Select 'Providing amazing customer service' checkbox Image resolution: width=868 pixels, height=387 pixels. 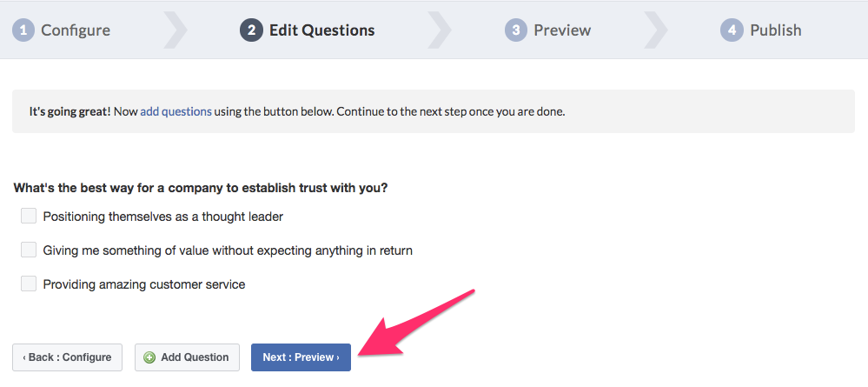pyautogui.click(x=29, y=284)
